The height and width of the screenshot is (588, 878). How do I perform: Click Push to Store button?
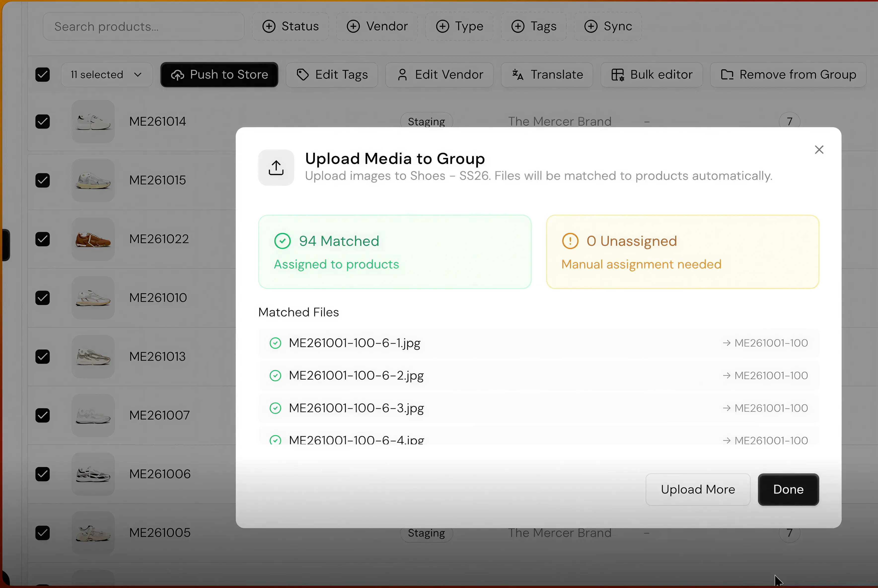219,75
